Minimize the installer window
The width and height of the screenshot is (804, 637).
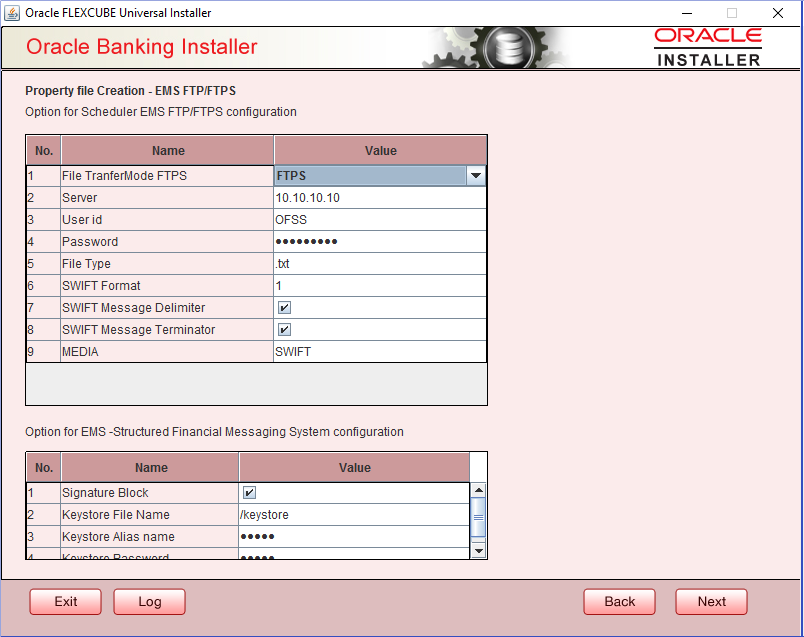[687, 13]
